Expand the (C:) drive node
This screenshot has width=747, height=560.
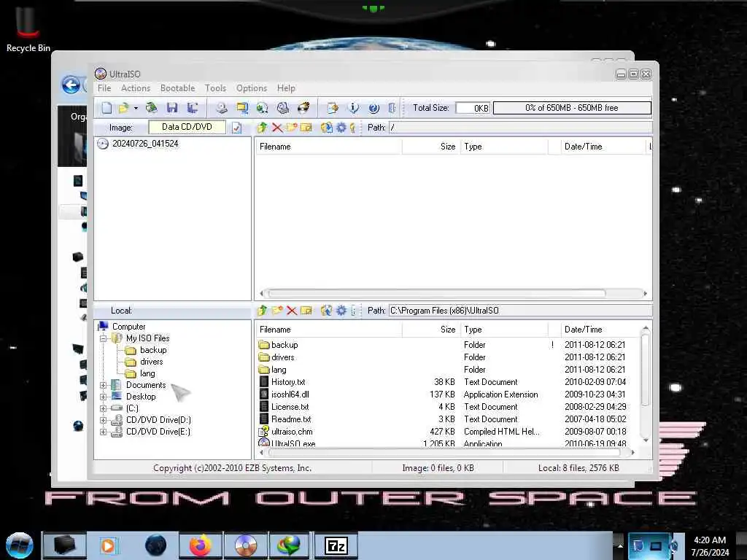pyautogui.click(x=103, y=408)
